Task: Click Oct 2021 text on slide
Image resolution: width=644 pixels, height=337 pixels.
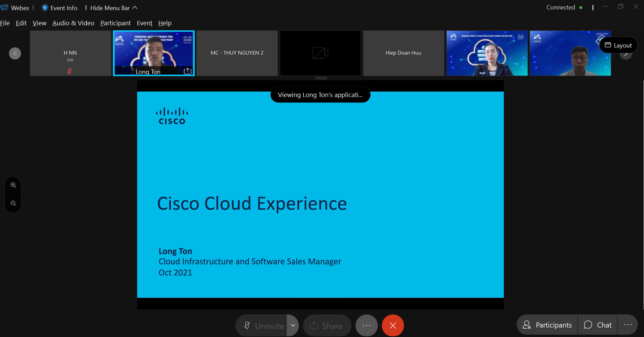Action: [175, 273]
